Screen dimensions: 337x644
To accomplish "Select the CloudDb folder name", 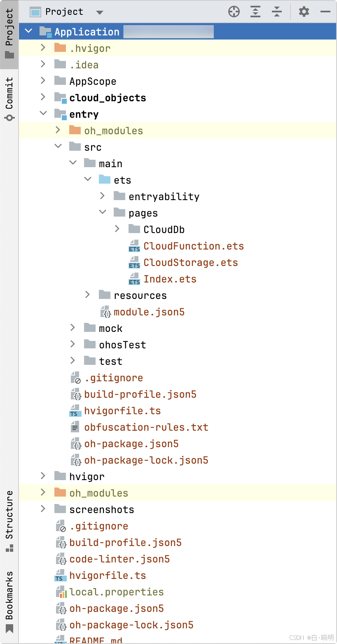I will 164,230.
